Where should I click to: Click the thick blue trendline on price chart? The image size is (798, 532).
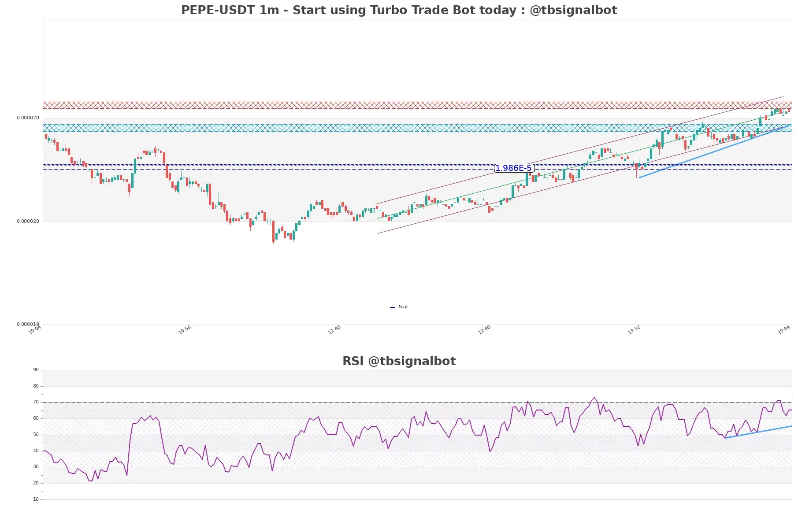pyautogui.click(x=713, y=152)
